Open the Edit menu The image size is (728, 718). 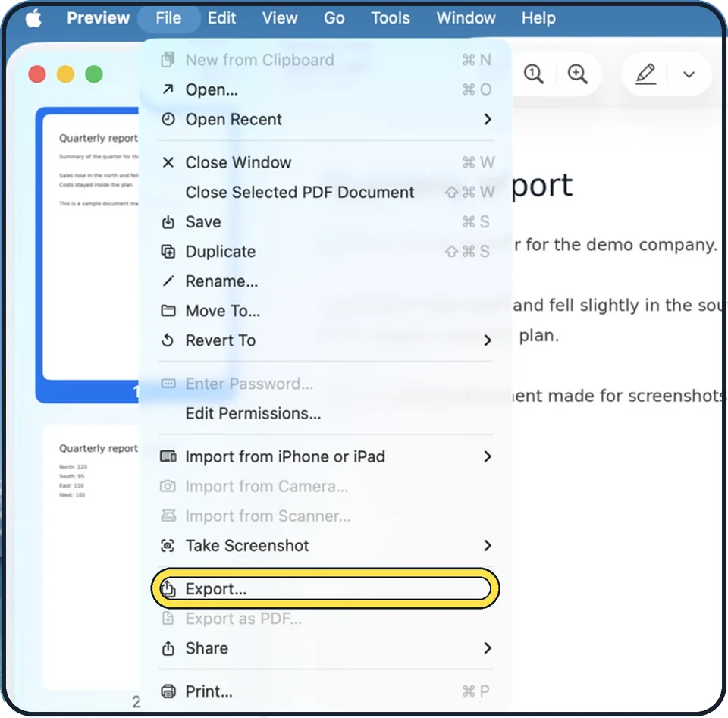[x=221, y=18]
